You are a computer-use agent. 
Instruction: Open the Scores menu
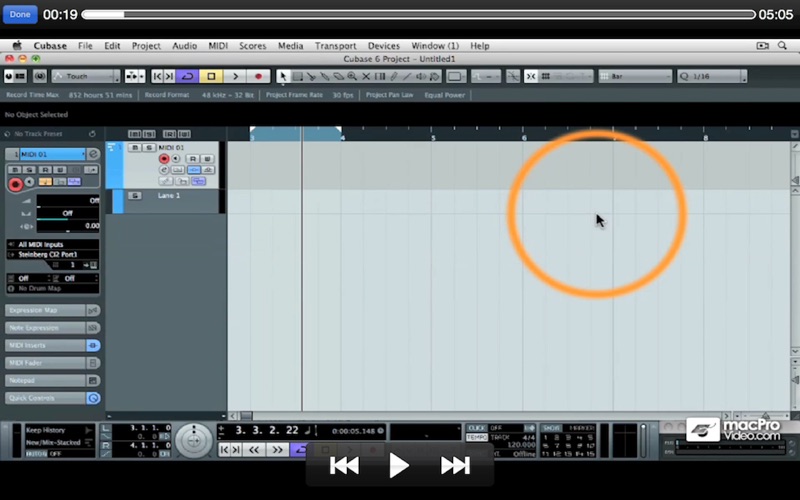pyautogui.click(x=253, y=45)
